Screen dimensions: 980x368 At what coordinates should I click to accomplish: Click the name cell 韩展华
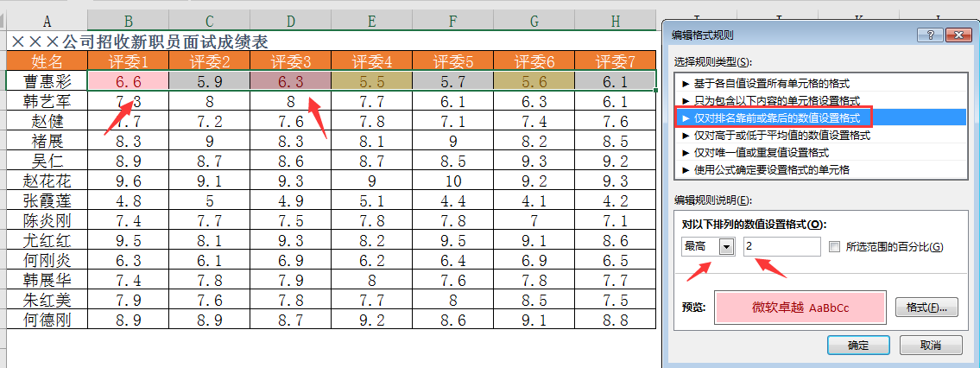click(47, 280)
